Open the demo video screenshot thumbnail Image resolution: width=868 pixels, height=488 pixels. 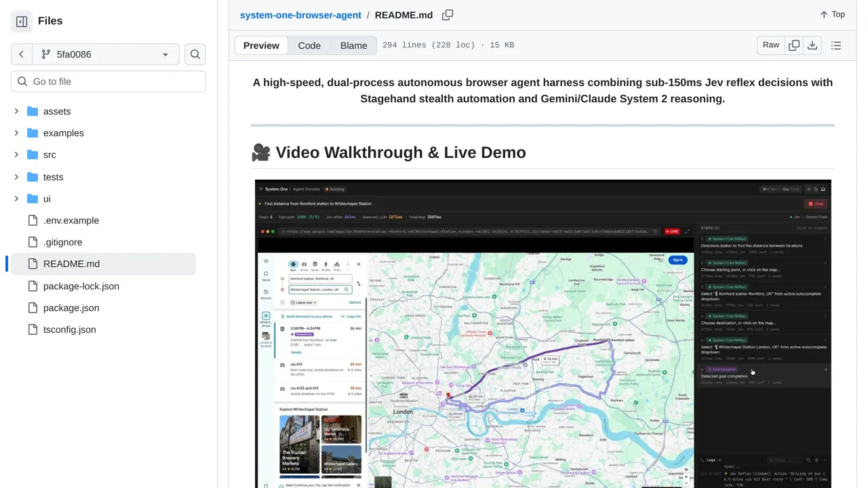point(543,333)
